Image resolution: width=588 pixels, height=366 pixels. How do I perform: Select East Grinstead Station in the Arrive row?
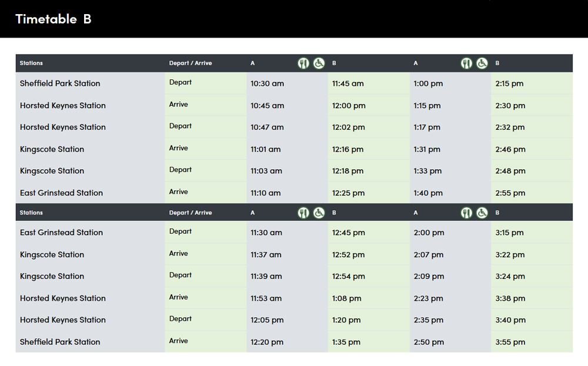pyautogui.click(x=61, y=193)
